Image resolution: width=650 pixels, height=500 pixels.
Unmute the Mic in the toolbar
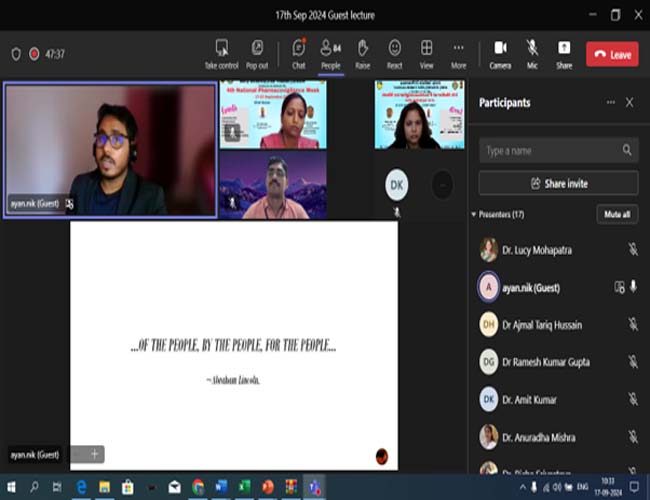pos(532,54)
